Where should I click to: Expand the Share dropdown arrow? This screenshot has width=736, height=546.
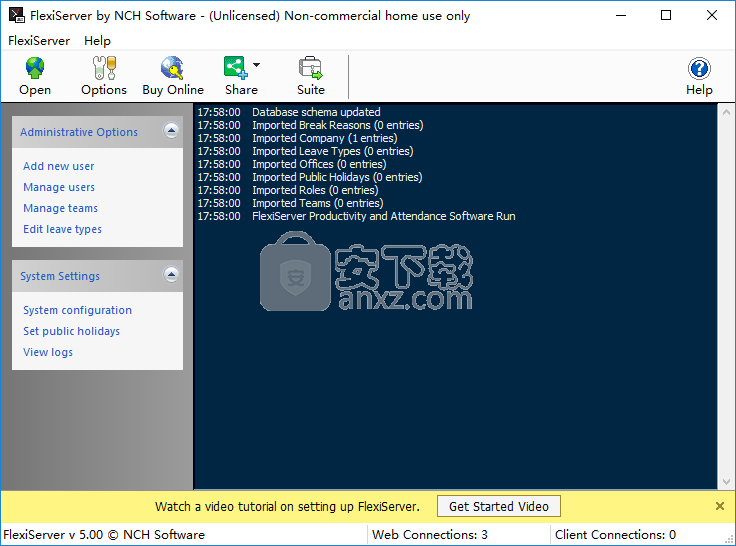256,65
